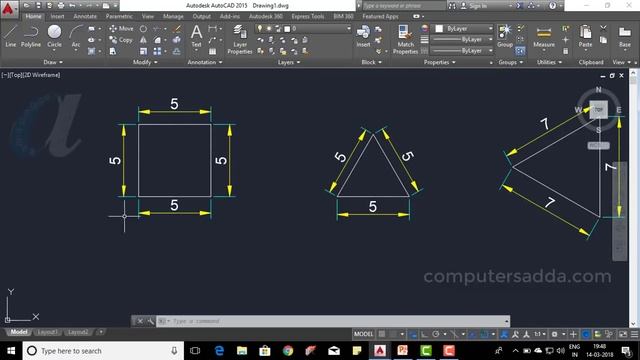The width and height of the screenshot is (640, 360).
Task: Click the Insert block icon
Action: [363, 36]
